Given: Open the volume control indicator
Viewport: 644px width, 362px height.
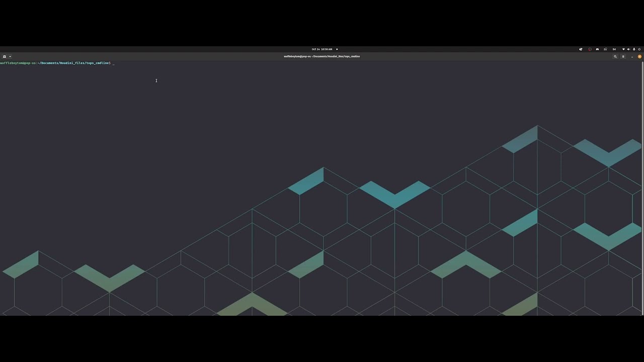Looking at the screenshot, I should coord(628,49).
